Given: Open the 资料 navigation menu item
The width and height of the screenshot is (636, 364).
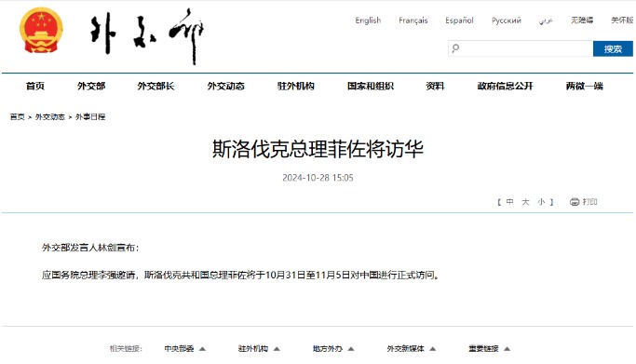Looking at the screenshot, I should click(x=435, y=86).
